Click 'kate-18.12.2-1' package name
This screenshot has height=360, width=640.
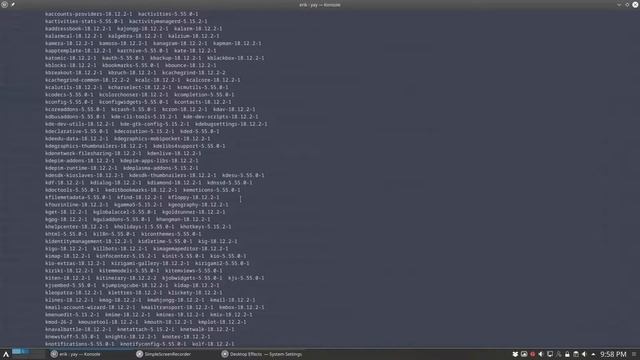point(195,51)
